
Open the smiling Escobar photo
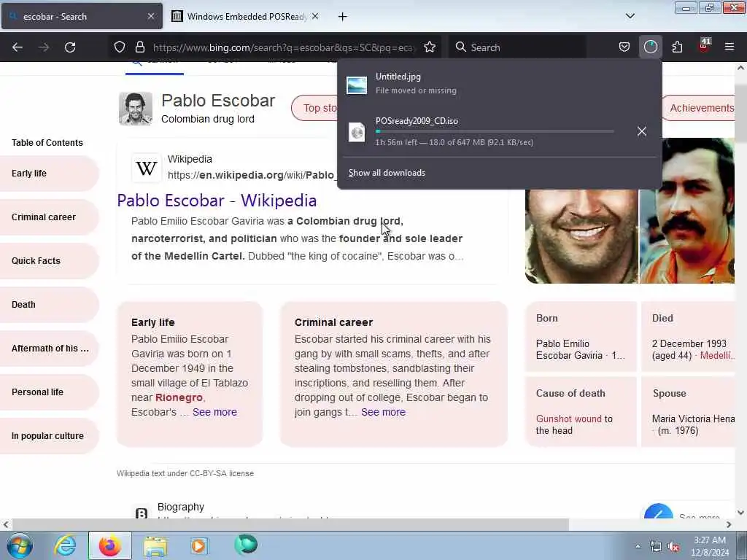pyautogui.click(x=581, y=236)
